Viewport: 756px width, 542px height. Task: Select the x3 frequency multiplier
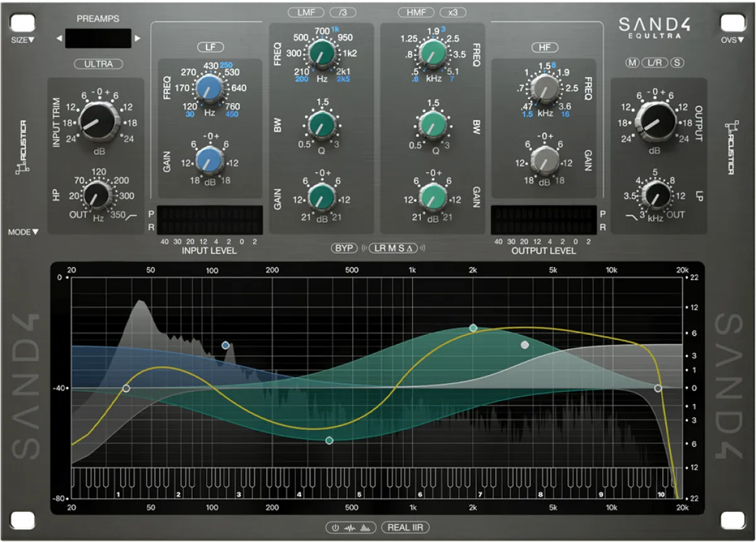tap(454, 11)
